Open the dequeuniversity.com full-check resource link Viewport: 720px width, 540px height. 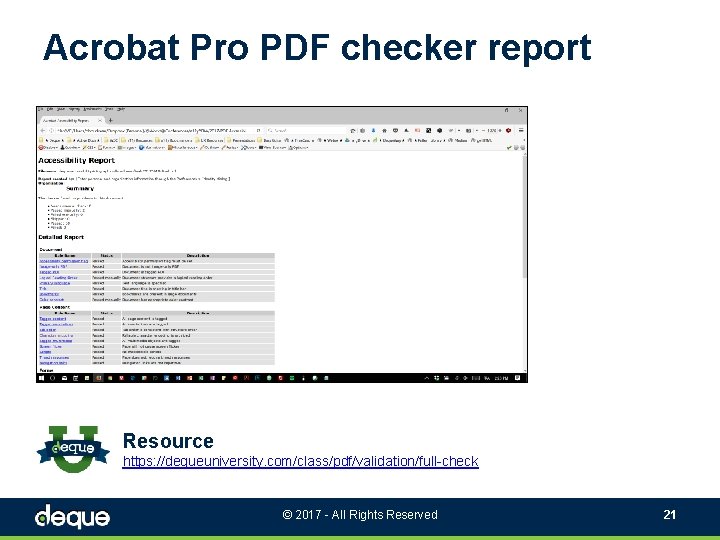pyautogui.click(x=300, y=461)
